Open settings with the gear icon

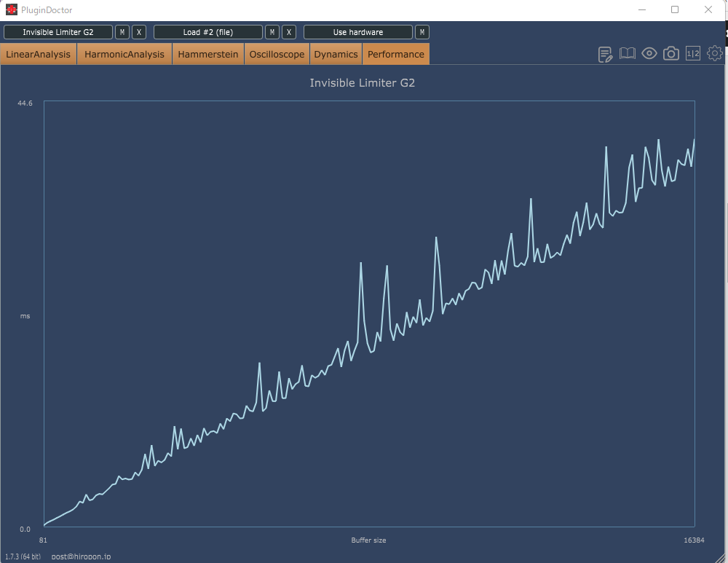pos(715,53)
